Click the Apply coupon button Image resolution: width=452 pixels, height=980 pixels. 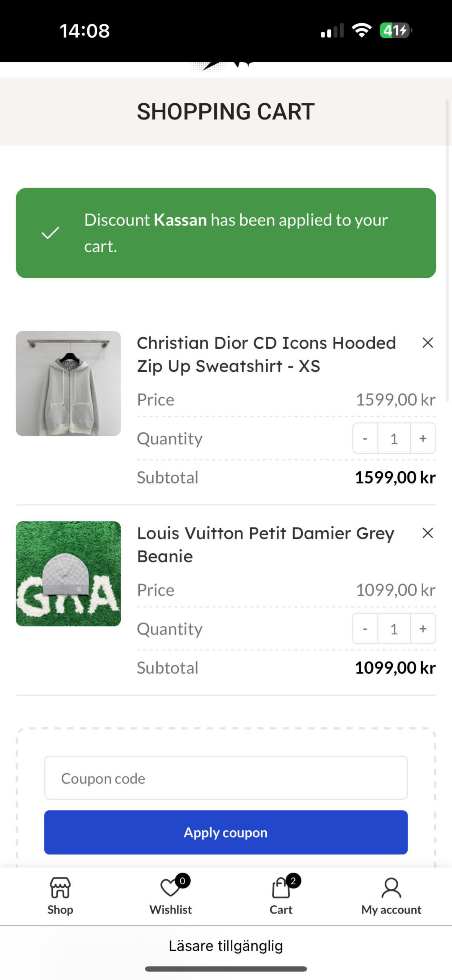(x=226, y=832)
